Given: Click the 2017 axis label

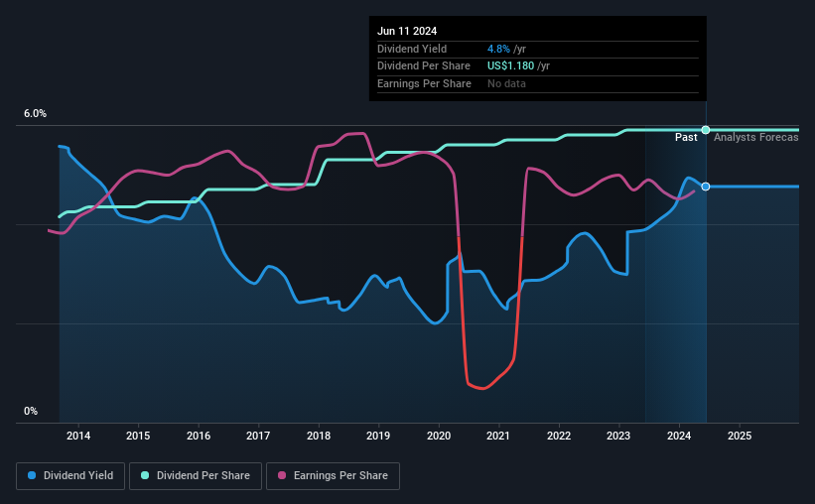Looking at the screenshot, I should click(258, 436).
